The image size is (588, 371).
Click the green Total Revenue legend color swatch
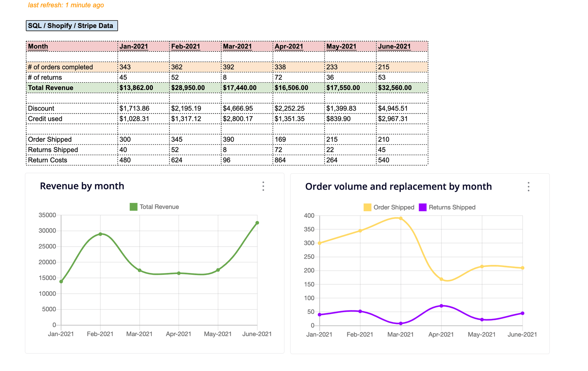(x=133, y=206)
